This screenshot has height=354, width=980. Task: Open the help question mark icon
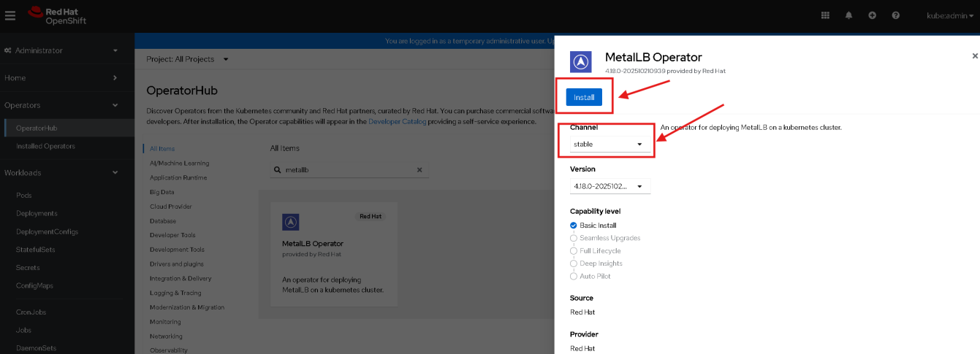895,15
